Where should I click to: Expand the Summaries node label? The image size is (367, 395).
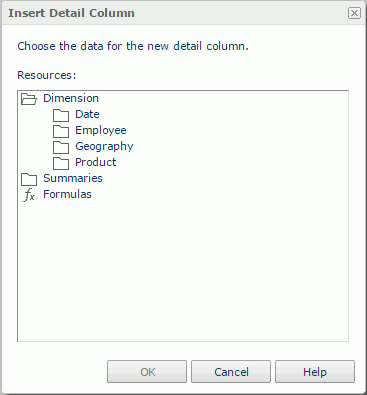[73, 178]
